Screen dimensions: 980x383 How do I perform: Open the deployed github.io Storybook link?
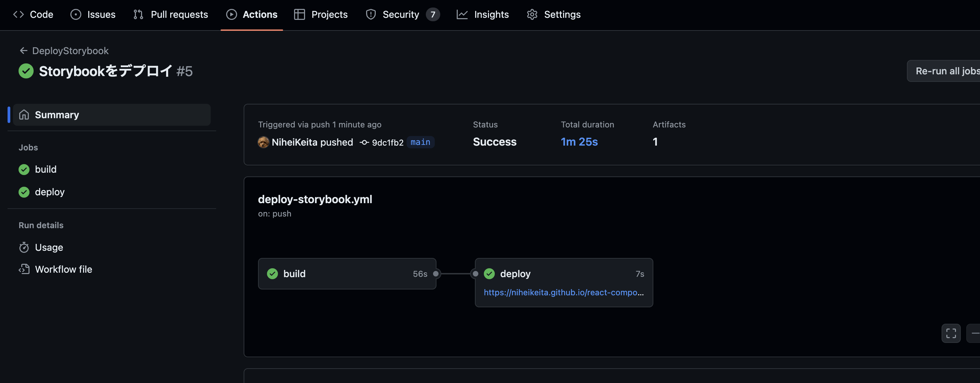563,292
